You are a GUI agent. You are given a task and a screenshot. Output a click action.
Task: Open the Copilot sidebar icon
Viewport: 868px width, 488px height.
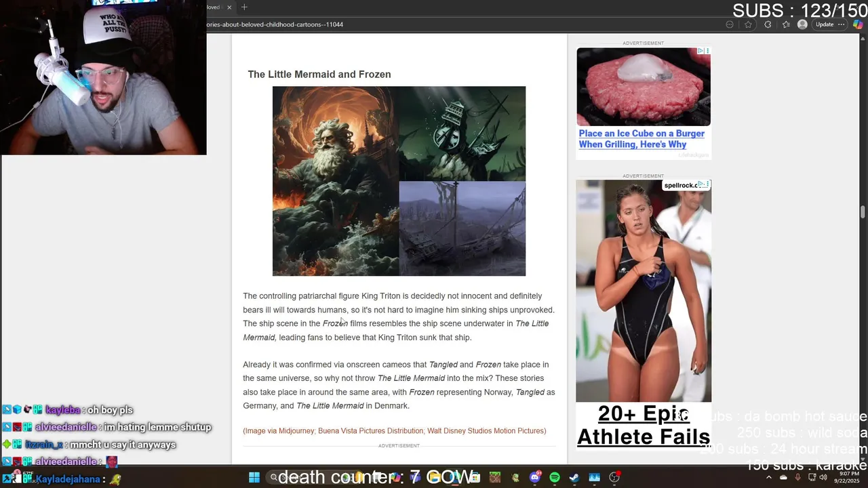tap(858, 24)
